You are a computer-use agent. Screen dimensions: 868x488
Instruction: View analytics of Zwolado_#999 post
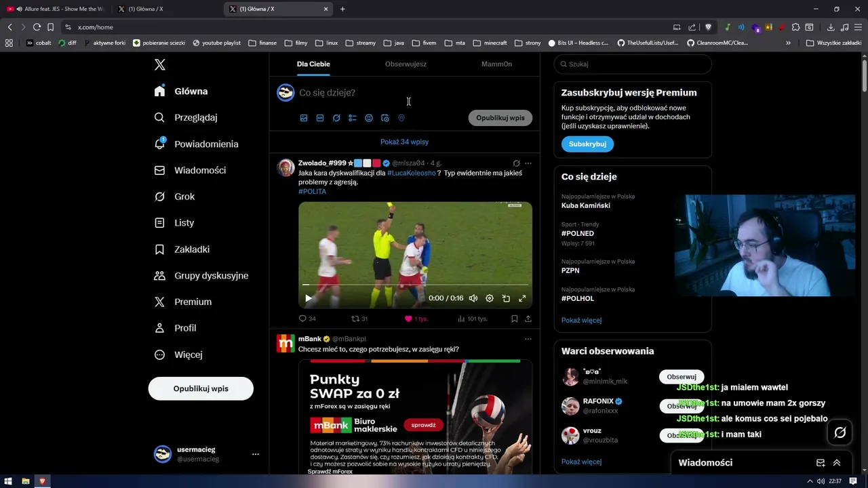click(472, 319)
